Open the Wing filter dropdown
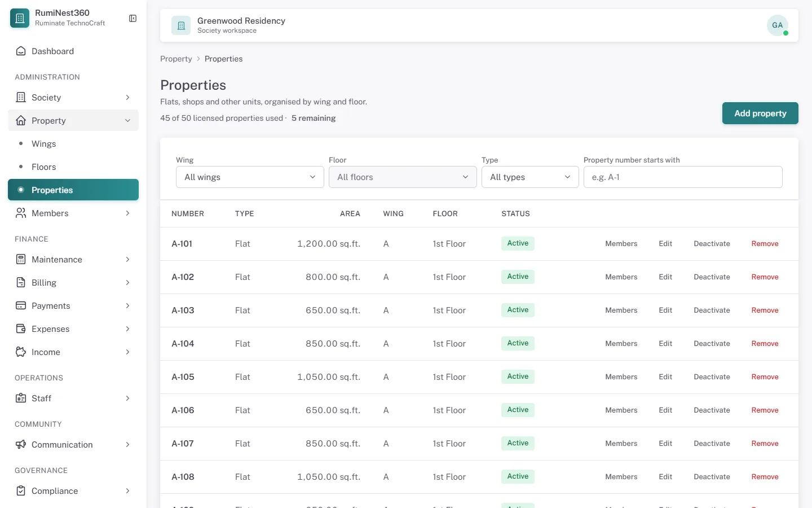The image size is (812, 508). [x=250, y=177]
